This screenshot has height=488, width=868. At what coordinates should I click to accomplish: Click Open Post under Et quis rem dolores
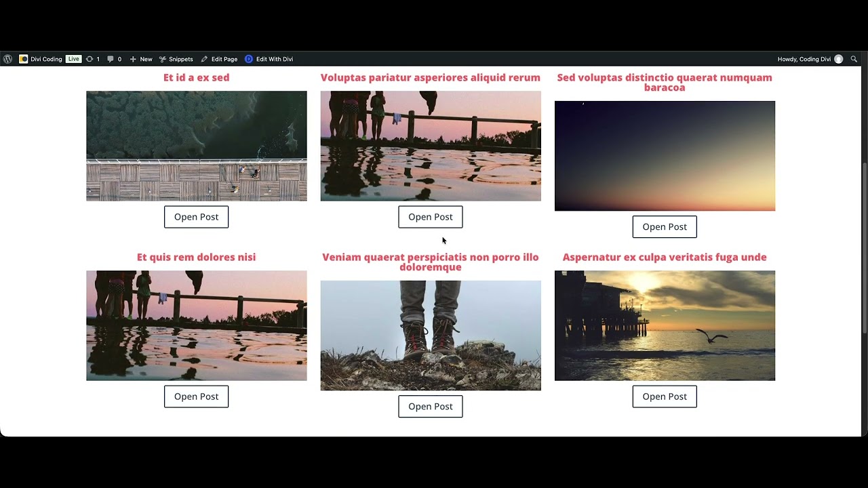click(x=196, y=396)
